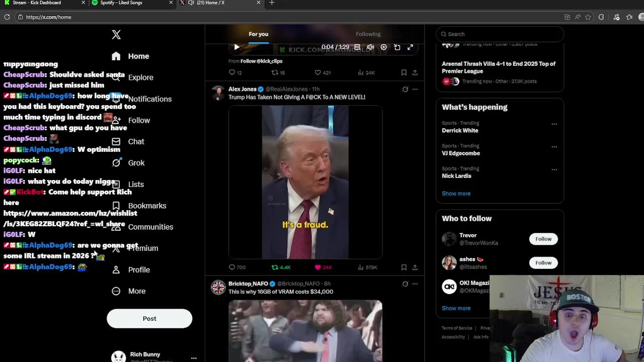Click the white Post button
Image resolution: width=644 pixels, height=362 pixels.
pyautogui.click(x=149, y=318)
